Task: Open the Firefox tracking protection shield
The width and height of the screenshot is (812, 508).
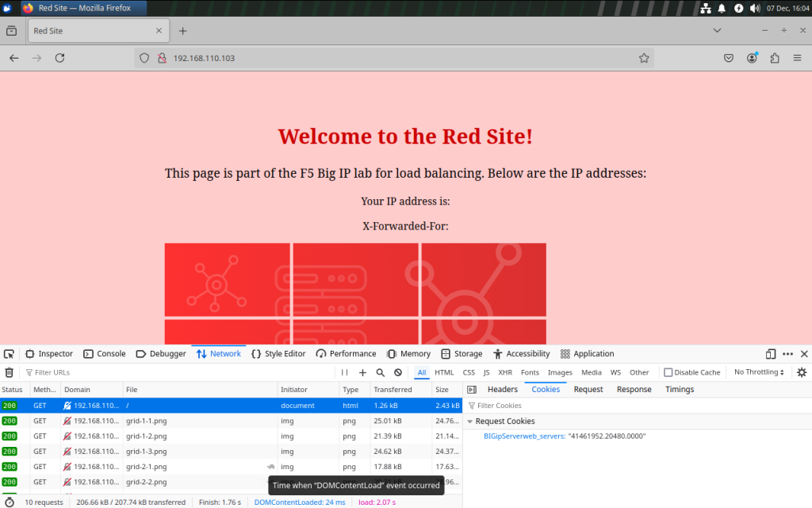Action: click(144, 57)
